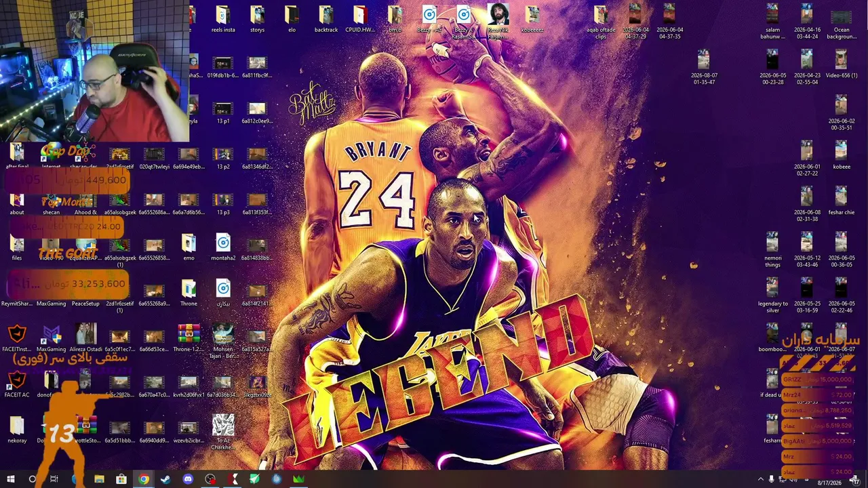Select video file 2026-06-02 00-35-51
868x488 pixels.
coord(842,113)
